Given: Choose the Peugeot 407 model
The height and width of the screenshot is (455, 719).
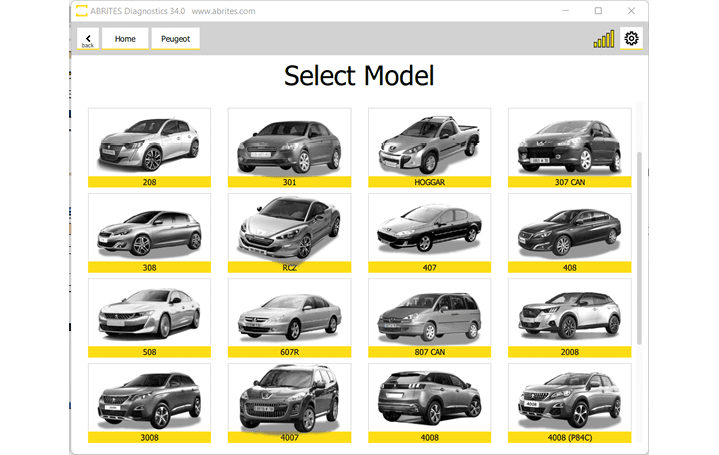Looking at the screenshot, I should (429, 231).
